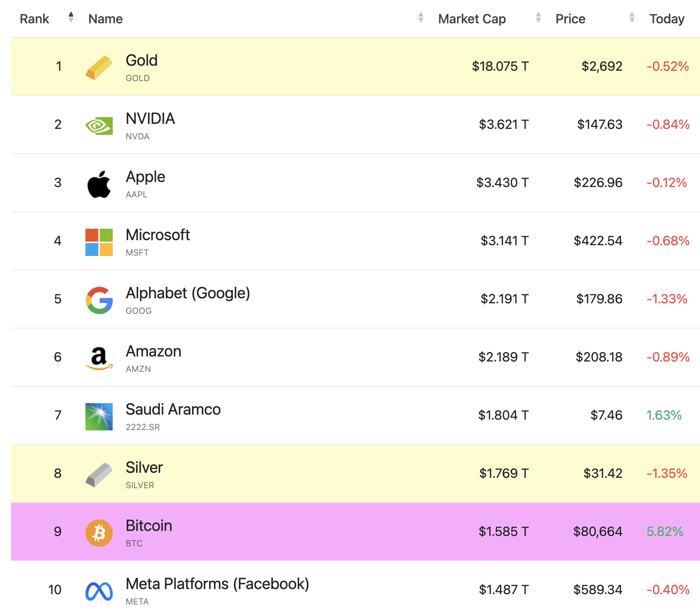Sort by Today column arrows

point(632,17)
